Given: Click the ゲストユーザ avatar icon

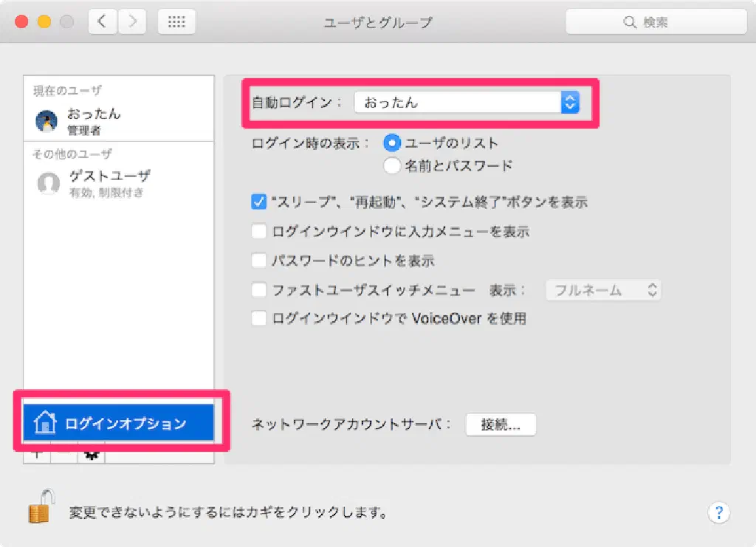Looking at the screenshot, I should pyautogui.click(x=48, y=183).
